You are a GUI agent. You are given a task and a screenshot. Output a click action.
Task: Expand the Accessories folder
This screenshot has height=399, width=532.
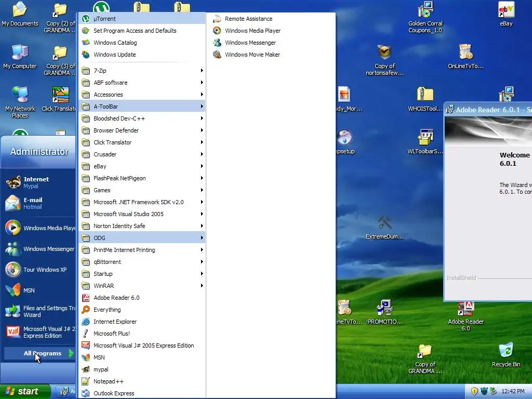click(142, 95)
